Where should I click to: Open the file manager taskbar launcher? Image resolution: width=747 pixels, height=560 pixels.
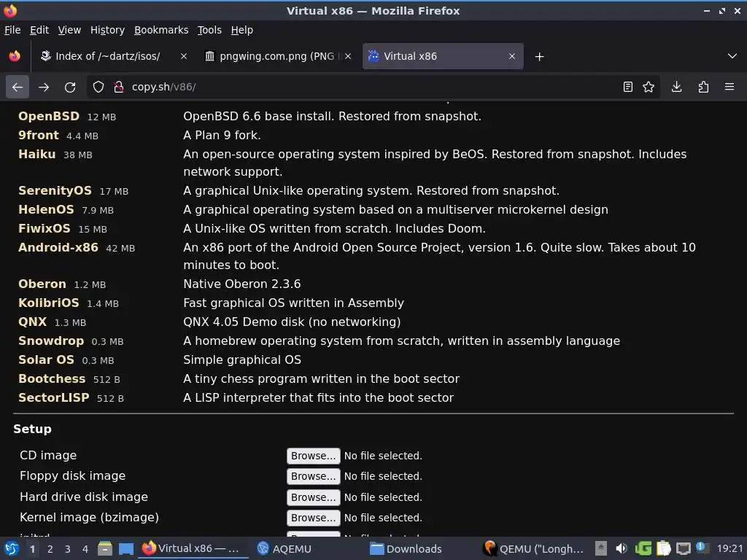pyautogui.click(x=105, y=548)
